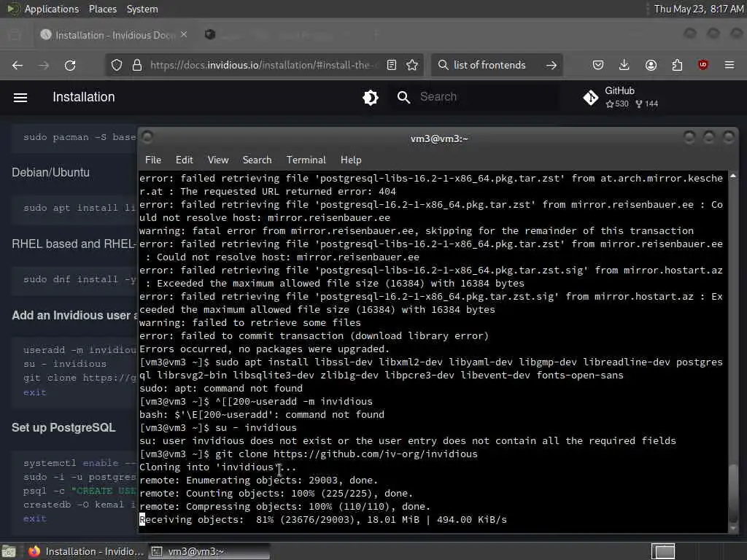The width and height of the screenshot is (747, 560).
Task: Click the docs search magnifier icon
Action: 403,98
